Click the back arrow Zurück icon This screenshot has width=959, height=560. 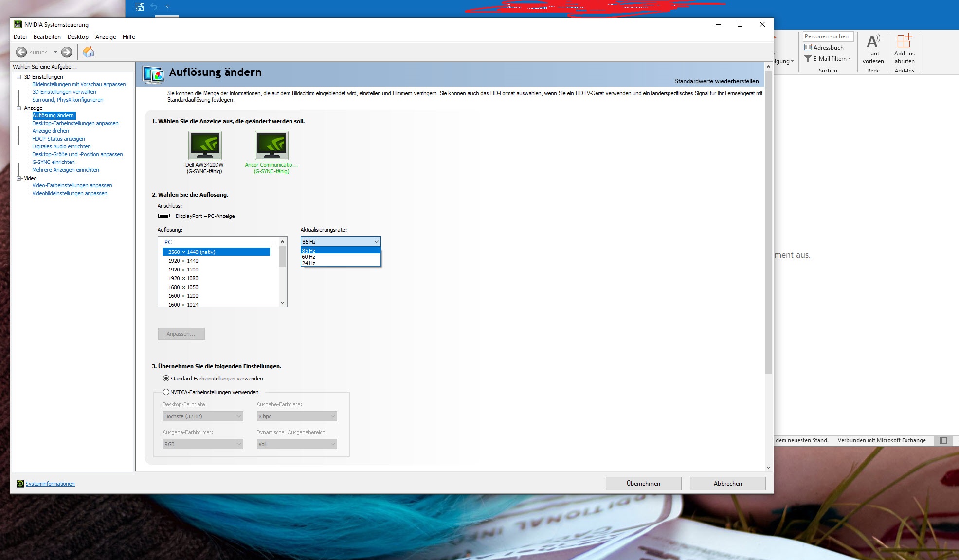click(x=21, y=52)
